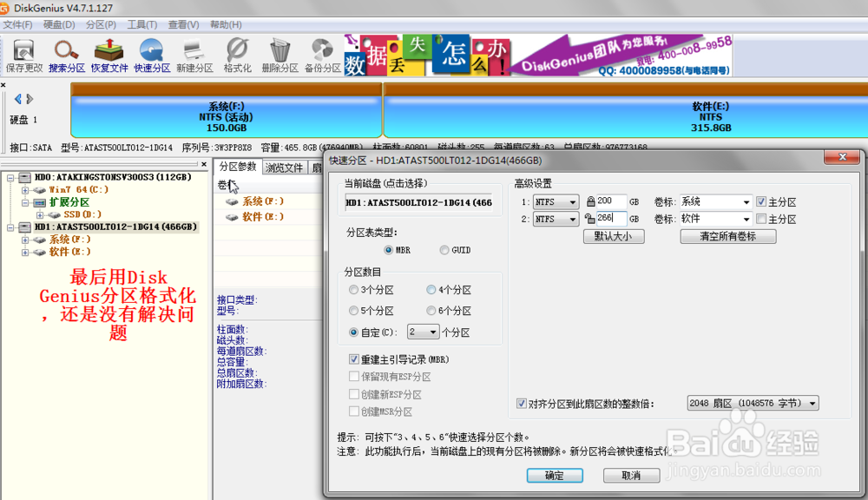
Task: Open the 备份分区 backup partition tool
Action: pyautogui.click(x=322, y=56)
